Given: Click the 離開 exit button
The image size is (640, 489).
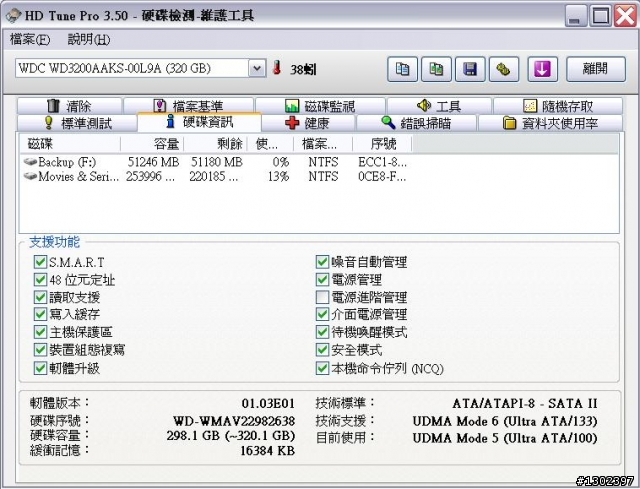Looking at the screenshot, I should point(596,69).
